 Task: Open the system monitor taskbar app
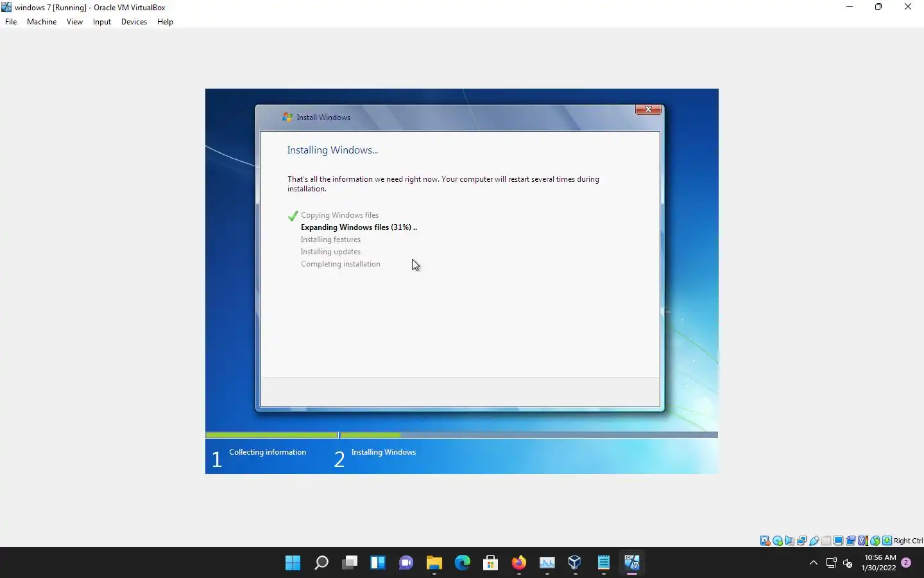point(547,563)
